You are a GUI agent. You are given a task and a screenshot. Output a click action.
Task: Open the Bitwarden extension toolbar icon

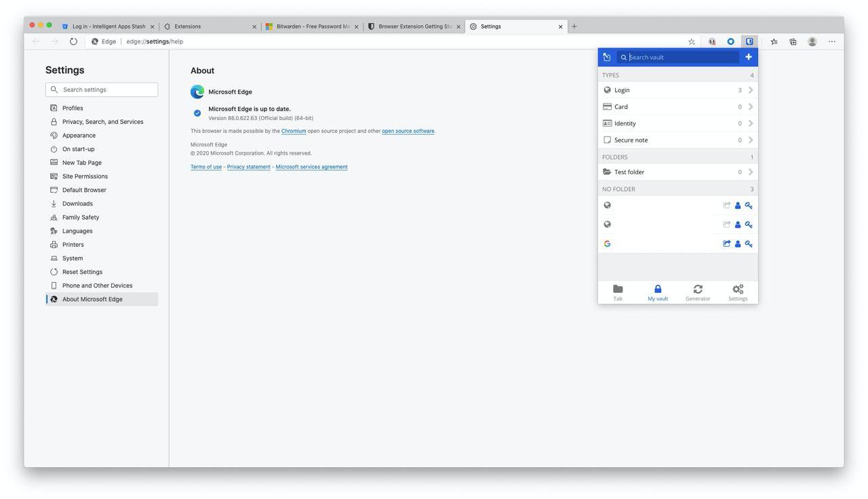point(749,41)
